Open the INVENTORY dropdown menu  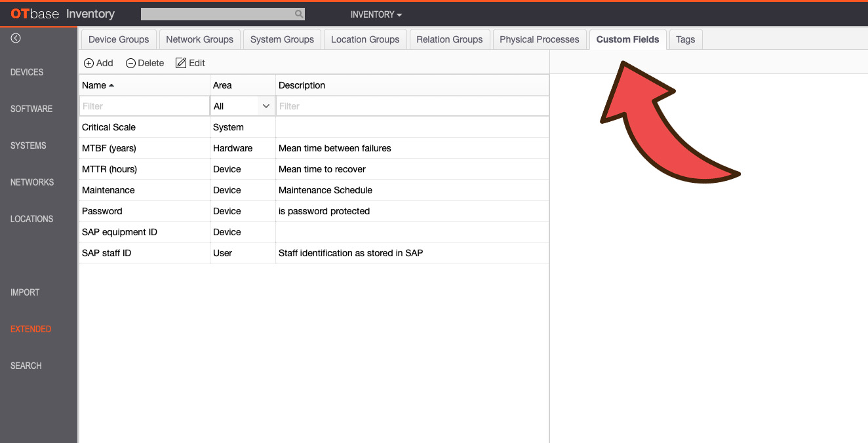(x=376, y=14)
